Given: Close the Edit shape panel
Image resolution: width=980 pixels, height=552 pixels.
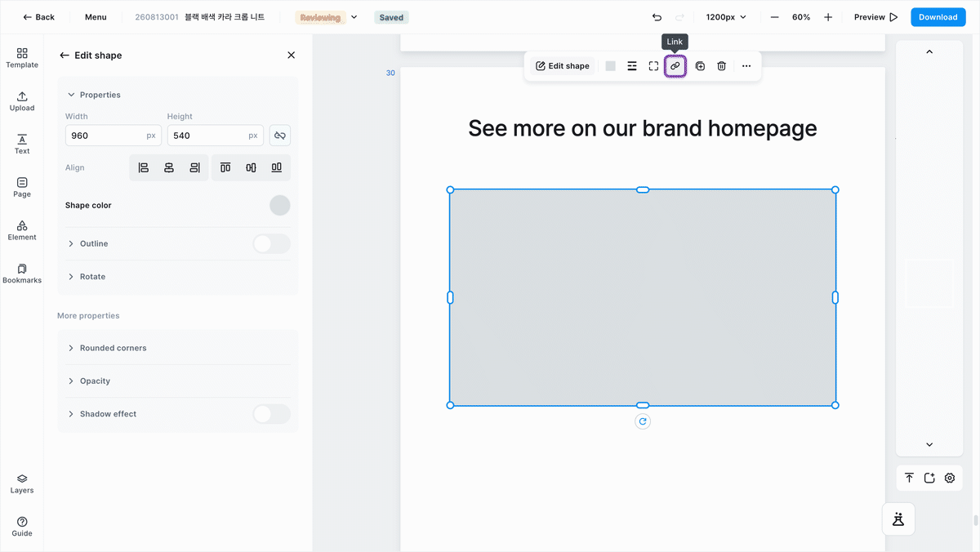Looking at the screenshot, I should (291, 56).
